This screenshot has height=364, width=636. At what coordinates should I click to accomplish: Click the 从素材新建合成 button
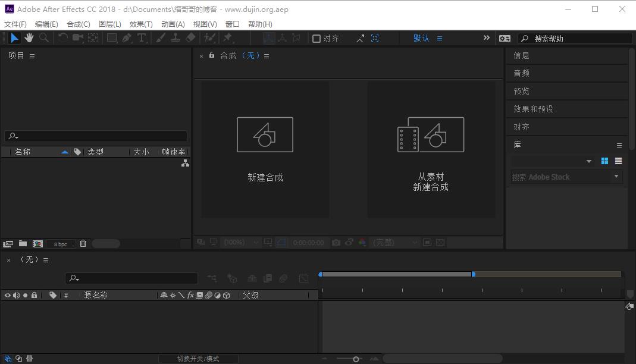tap(431, 149)
